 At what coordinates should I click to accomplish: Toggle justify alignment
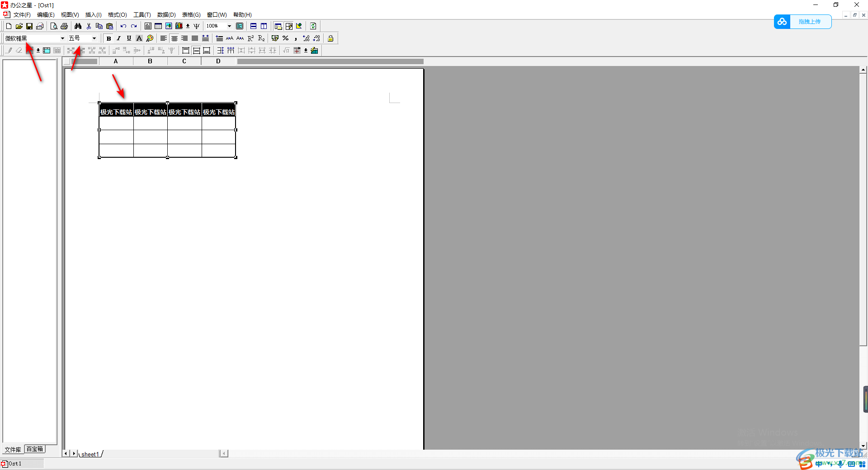pyautogui.click(x=195, y=38)
